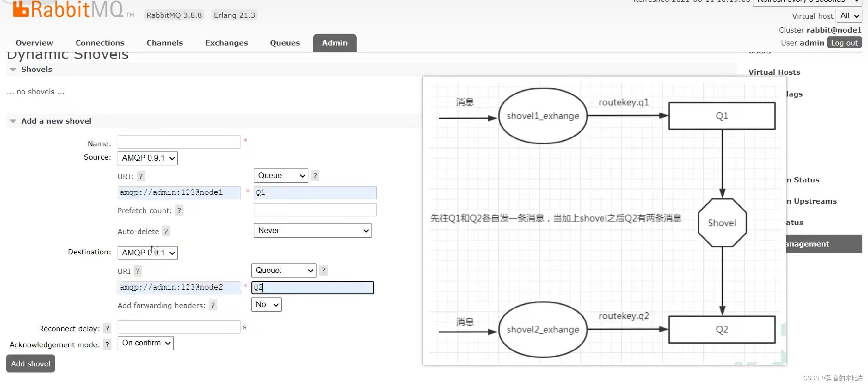Click the Source URI field with node1

point(179,192)
